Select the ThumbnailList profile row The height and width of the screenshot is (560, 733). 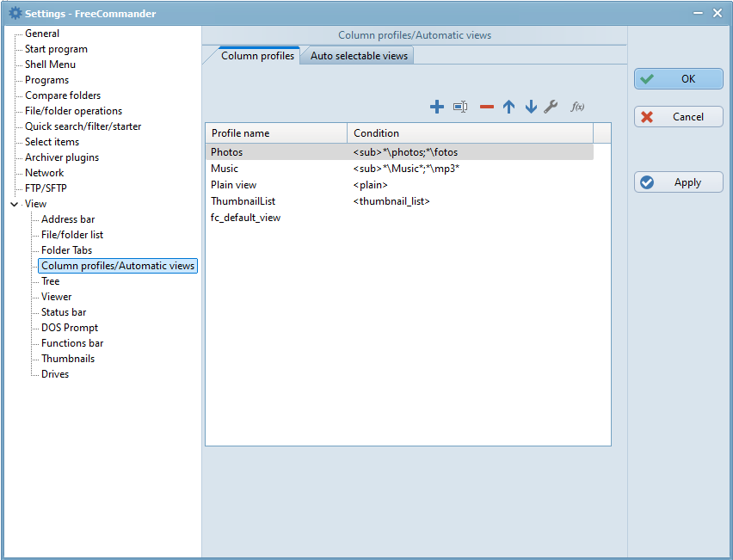[x=400, y=201]
